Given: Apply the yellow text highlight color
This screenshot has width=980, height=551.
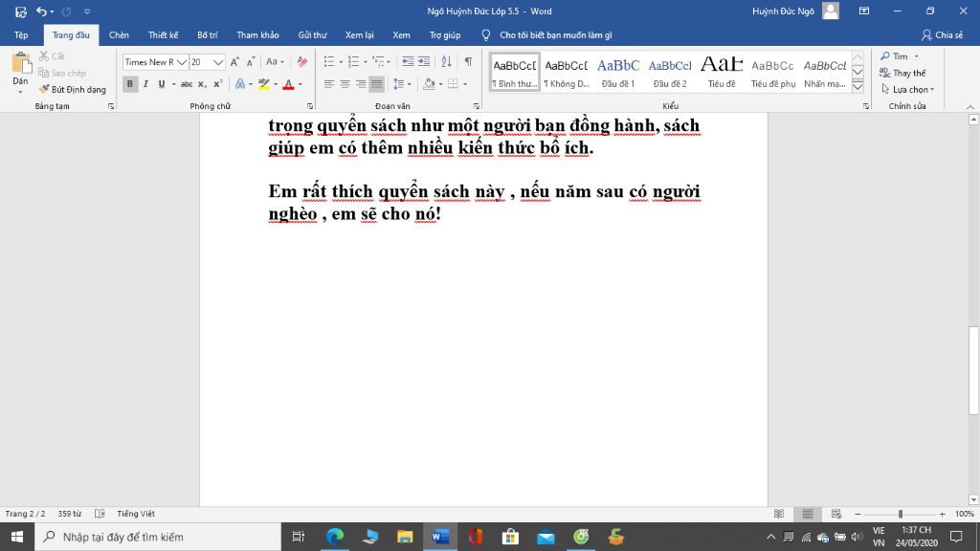Looking at the screenshot, I should point(264,84).
